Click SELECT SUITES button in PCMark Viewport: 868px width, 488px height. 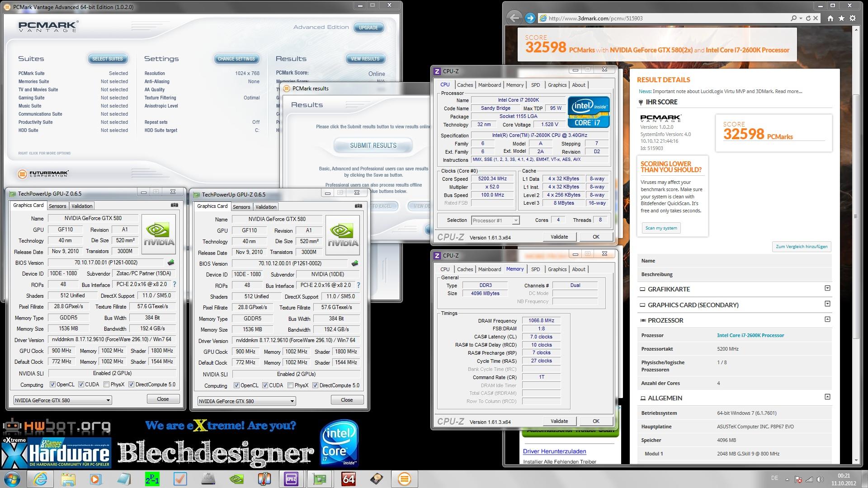[108, 59]
